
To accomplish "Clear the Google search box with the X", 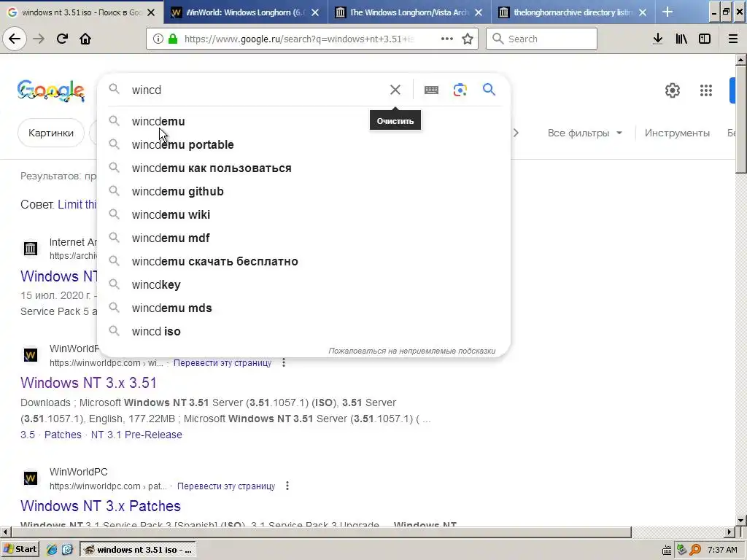I will coord(395,90).
